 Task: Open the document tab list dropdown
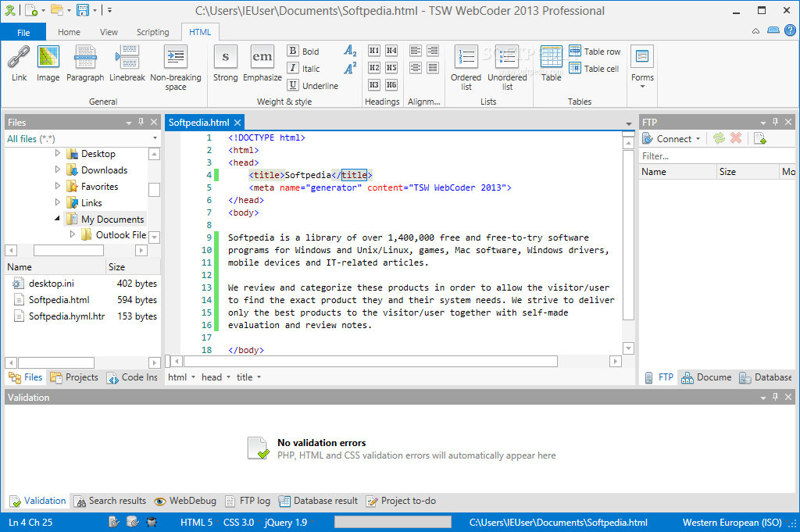click(629, 123)
